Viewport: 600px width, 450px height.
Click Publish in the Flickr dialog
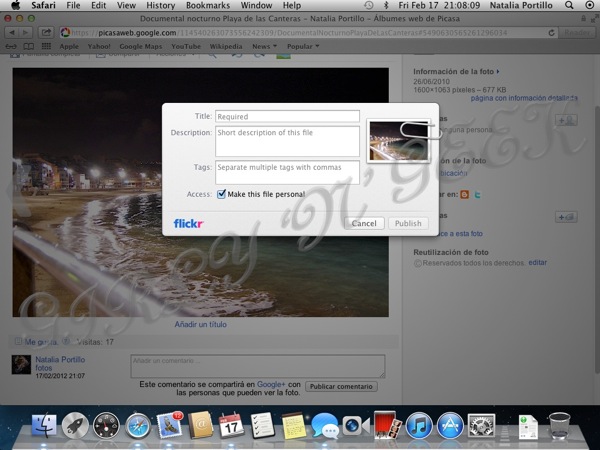coord(408,223)
